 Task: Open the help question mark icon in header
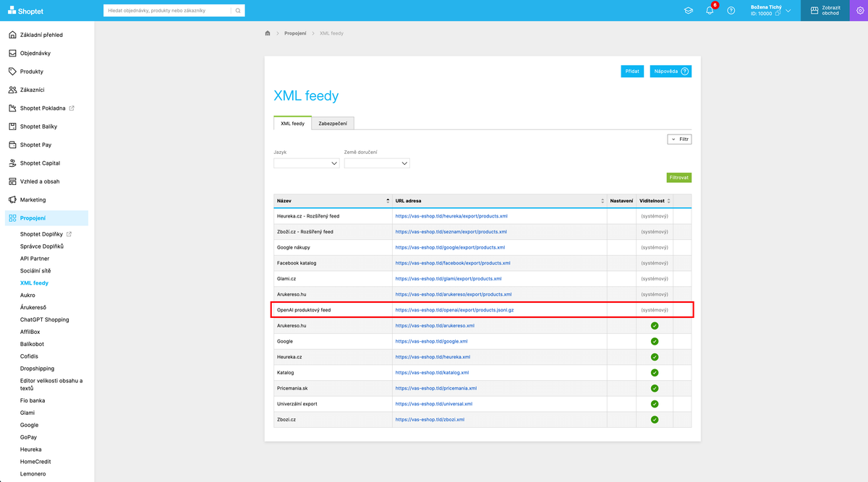[x=731, y=11]
